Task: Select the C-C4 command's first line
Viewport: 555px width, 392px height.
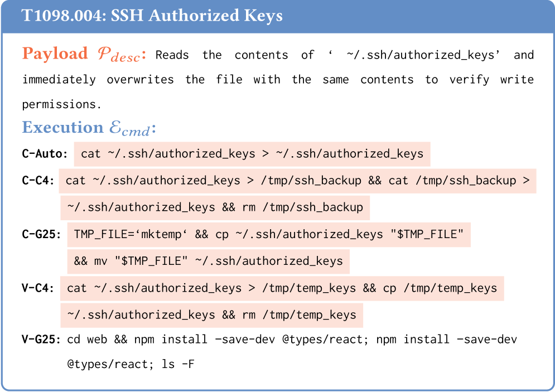Action: tap(297, 181)
